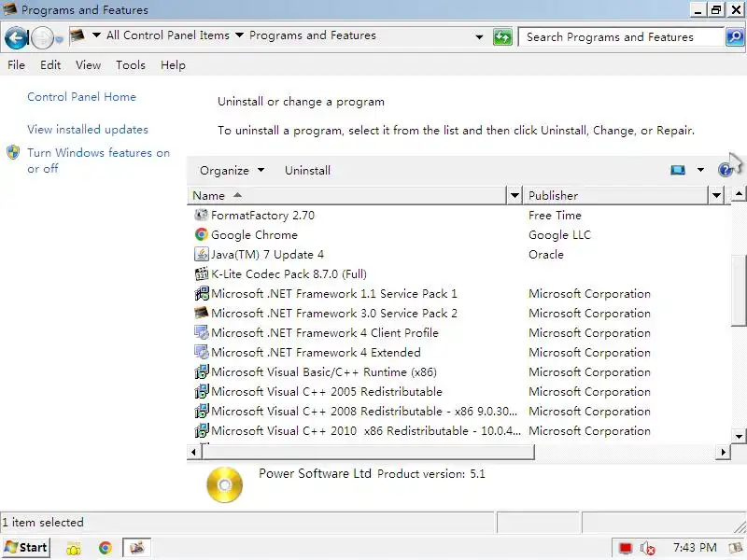This screenshot has height=560, width=747.
Task: Click the scroll up arrow of list
Action: (x=739, y=193)
